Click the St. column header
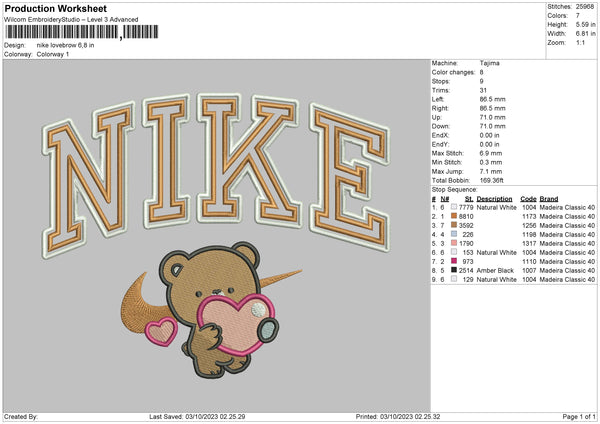Image resolution: width=600 pixels, height=424 pixels. click(x=469, y=199)
